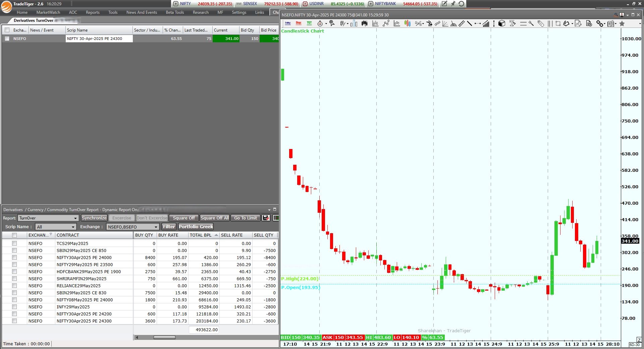Image resolution: width=644 pixels, height=349 pixels.
Task: Check the NIFTY30Apr2025 PE 24000 row checkbox
Action: (14, 257)
